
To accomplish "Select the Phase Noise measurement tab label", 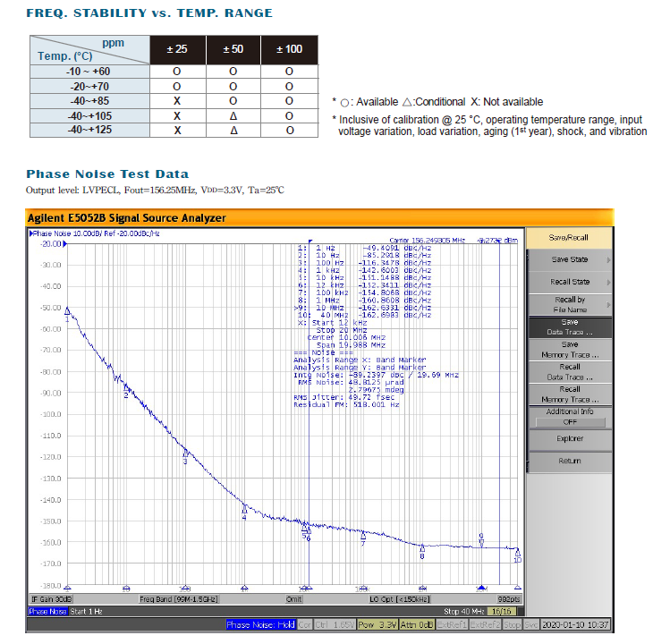I will click(48, 612).
